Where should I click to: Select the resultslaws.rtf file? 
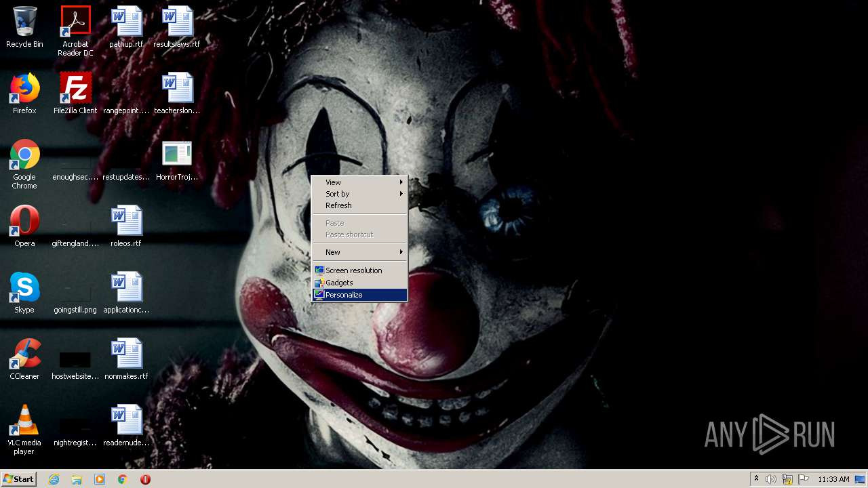pos(177,27)
